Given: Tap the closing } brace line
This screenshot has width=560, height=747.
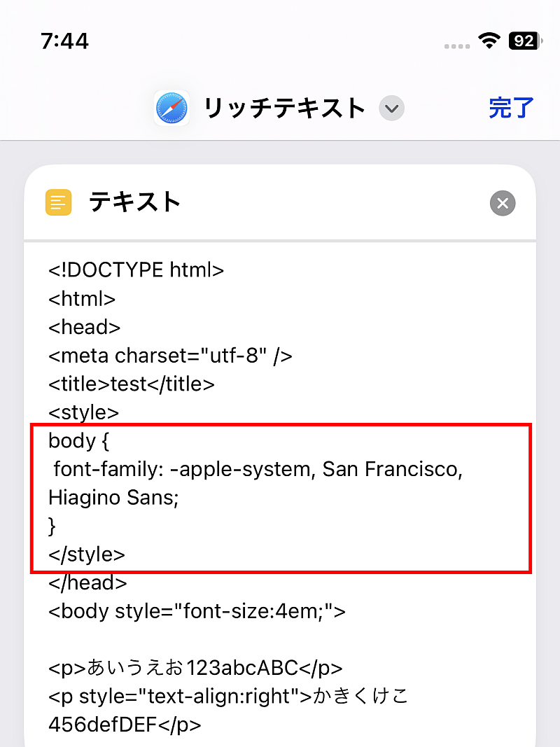Looking at the screenshot, I should (x=52, y=526).
